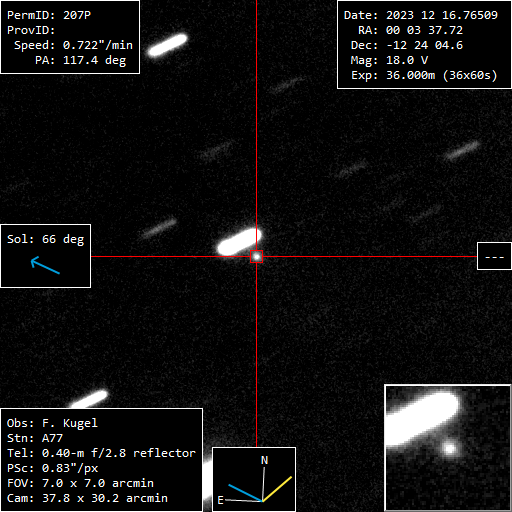
Task: Click the Obs: F. Kugel line
Action: coord(52,423)
